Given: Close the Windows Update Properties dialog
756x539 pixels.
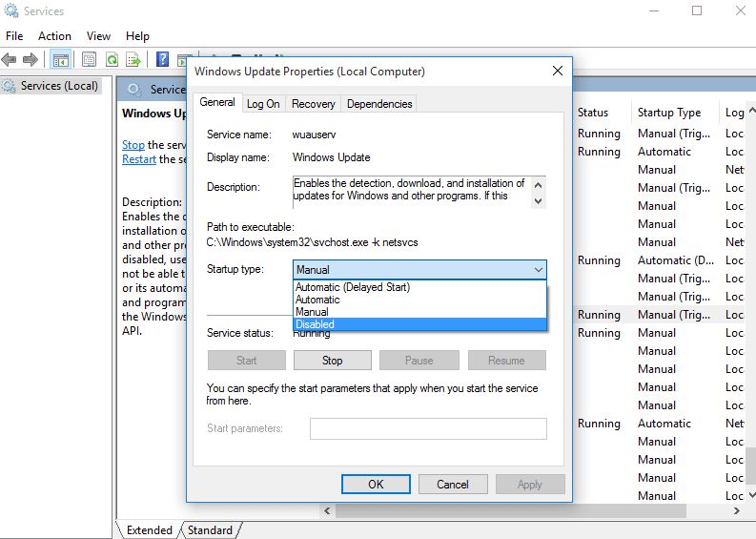Looking at the screenshot, I should click(557, 71).
